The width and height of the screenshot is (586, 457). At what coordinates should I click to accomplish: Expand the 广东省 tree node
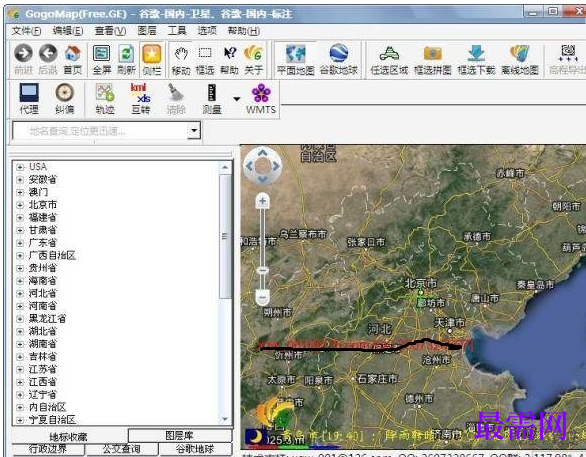point(20,243)
